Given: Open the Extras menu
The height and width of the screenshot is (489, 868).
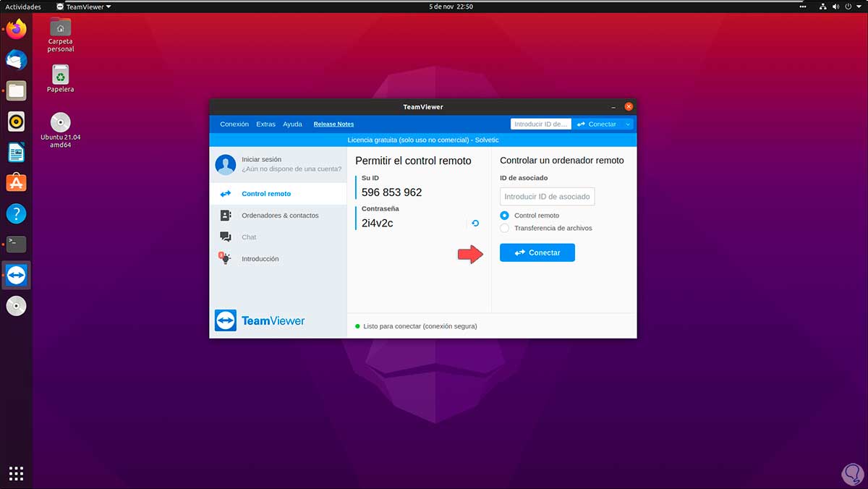Looking at the screenshot, I should tap(265, 124).
